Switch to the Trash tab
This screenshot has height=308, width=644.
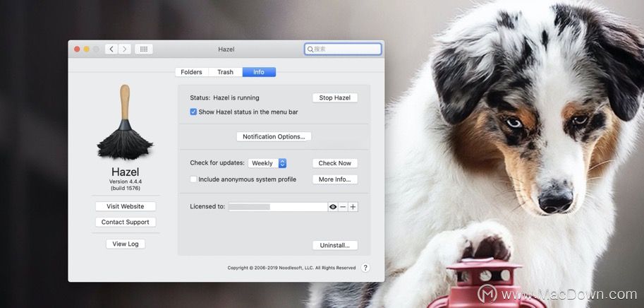coord(225,72)
